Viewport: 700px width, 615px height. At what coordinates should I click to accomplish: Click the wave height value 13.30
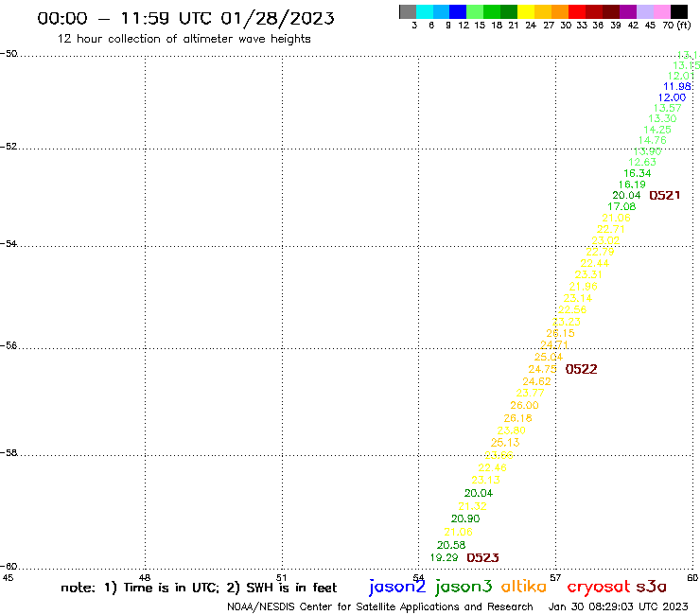pyautogui.click(x=662, y=118)
